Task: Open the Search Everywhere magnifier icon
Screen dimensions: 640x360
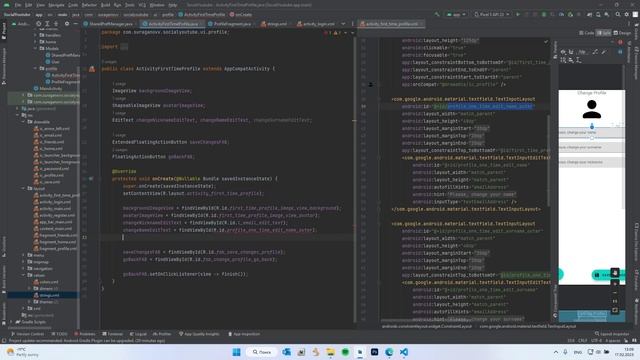Action: coord(618,14)
